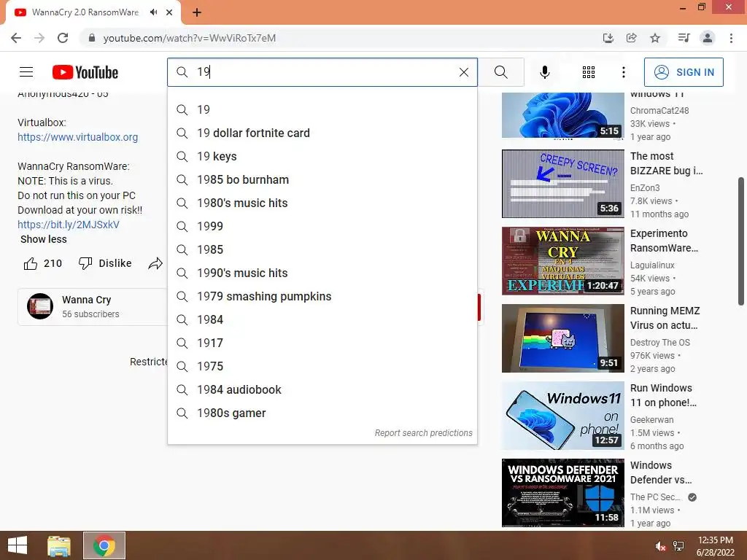Bookmark this page with the star icon
This screenshot has height=560, width=747.
coord(655,38)
